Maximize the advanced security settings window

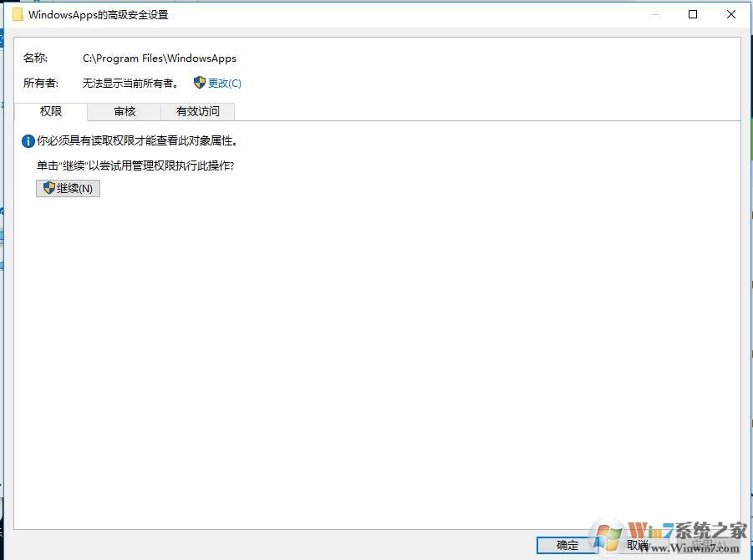(693, 14)
